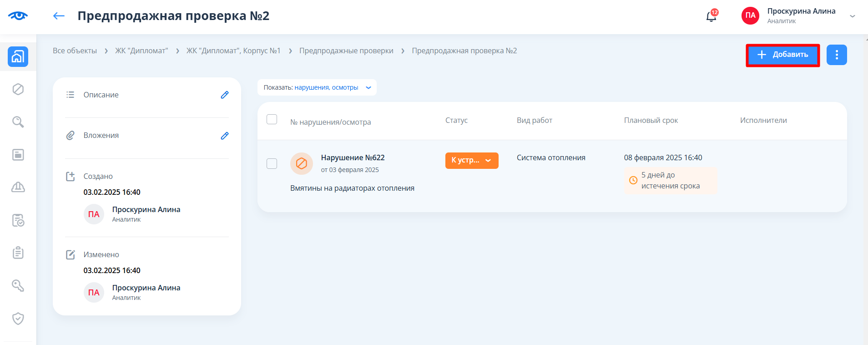Expand the user profile menu chevron
The height and width of the screenshot is (345, 868).
pyautogui.click(x=852, y=16)
